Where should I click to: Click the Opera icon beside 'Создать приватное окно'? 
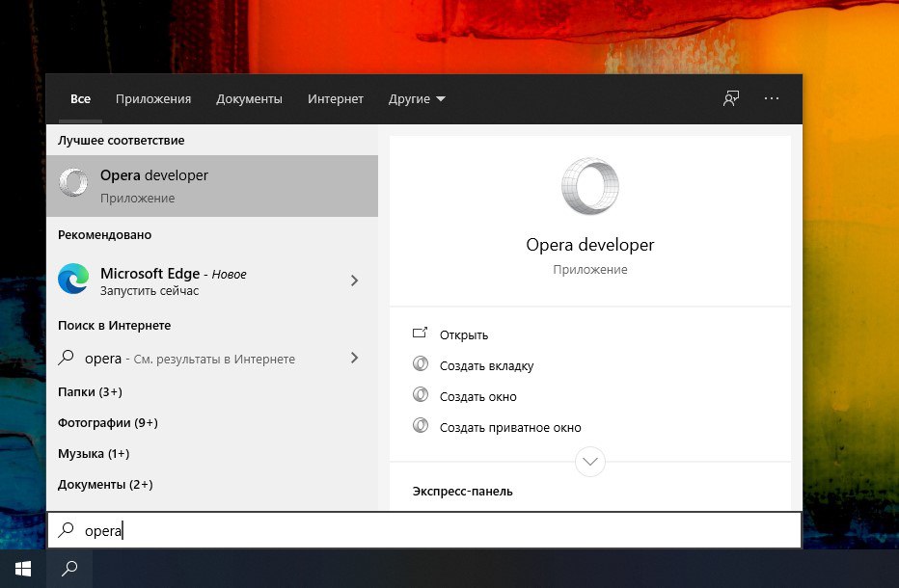pos(421,426)
